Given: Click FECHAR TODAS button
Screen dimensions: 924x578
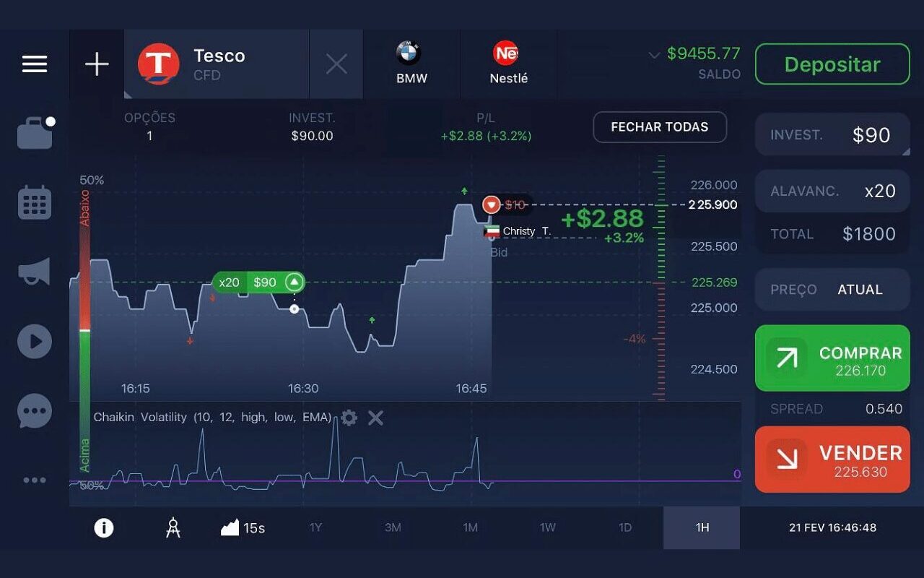Looking at the screenshot, I should (x=660, y=127).
